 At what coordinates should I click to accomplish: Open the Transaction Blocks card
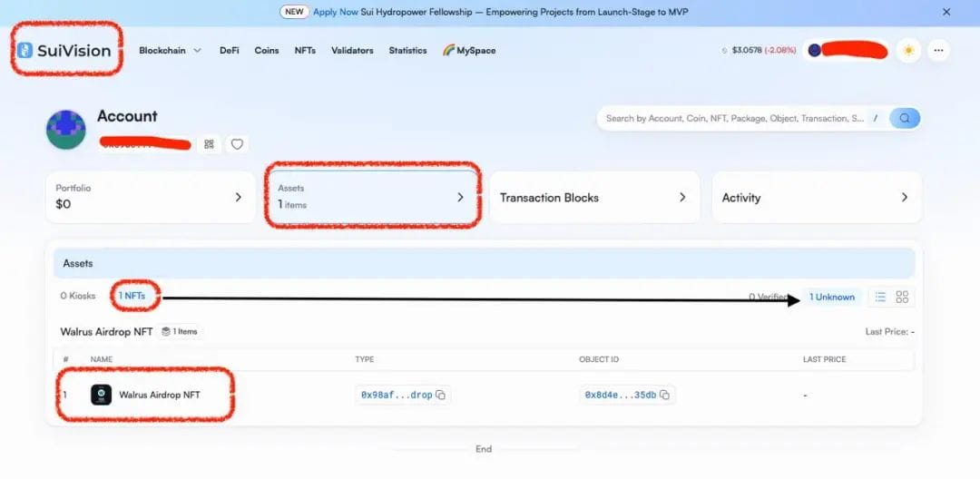[x=595, y=198]
